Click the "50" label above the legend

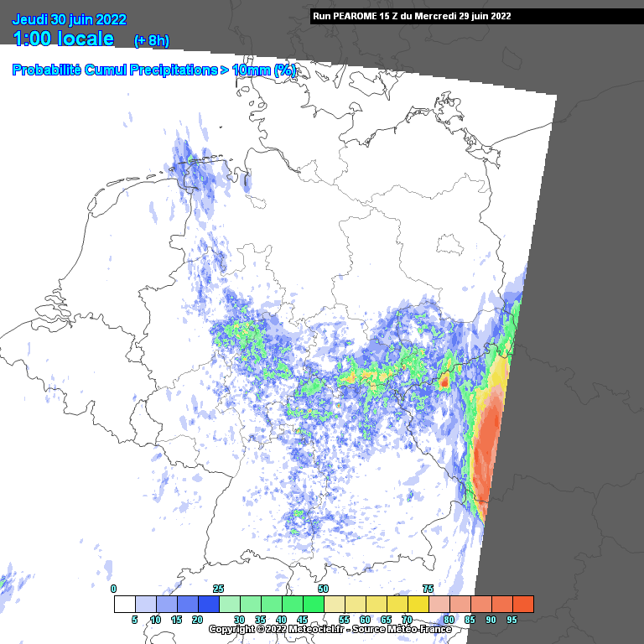(323, 589)
